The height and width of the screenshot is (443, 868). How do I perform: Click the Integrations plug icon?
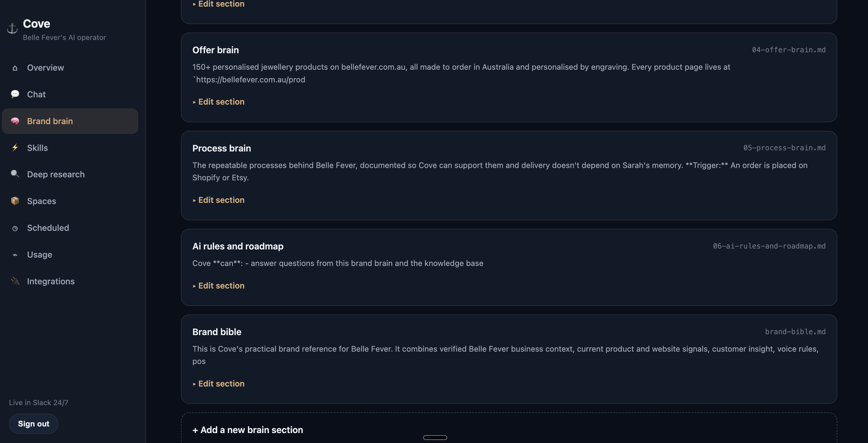pyautogui.click(x=15, y=281)
